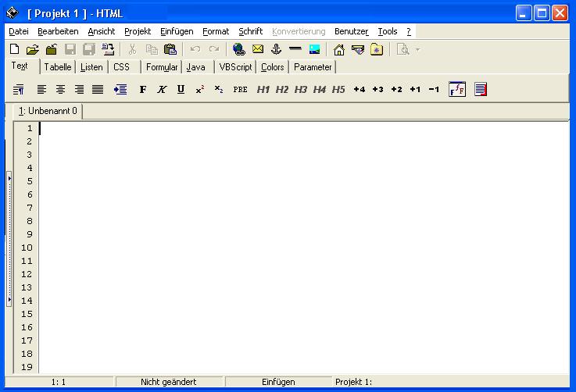This screenshot has height=392, width=576.
Task: Click the scissors Cut icon
Action: (x=132, y=49)
